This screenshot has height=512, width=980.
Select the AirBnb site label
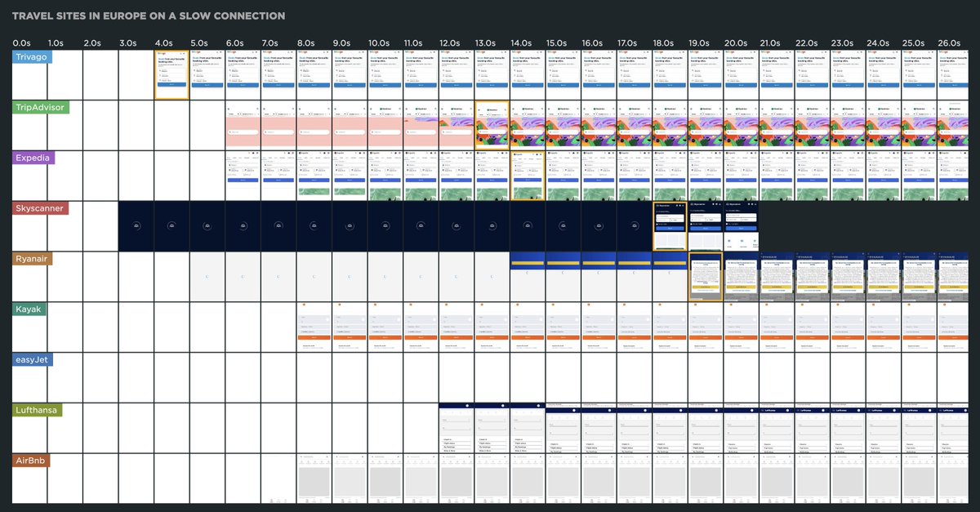point(31,461)
